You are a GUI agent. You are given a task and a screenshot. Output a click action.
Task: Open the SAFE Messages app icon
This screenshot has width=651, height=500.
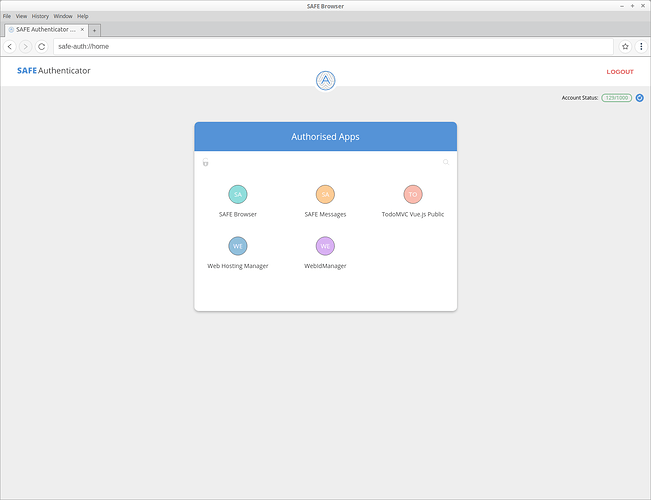pos(325,194)
